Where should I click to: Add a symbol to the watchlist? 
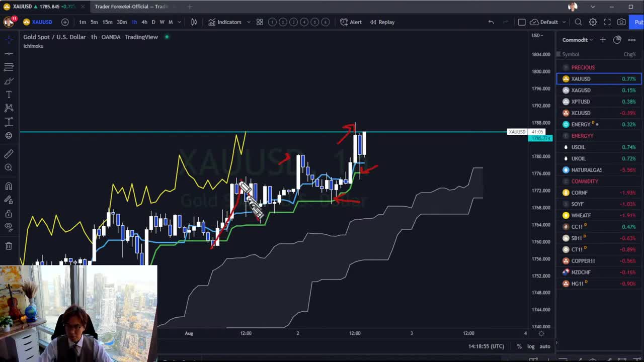pyautogui.click(x=603, y=40)
